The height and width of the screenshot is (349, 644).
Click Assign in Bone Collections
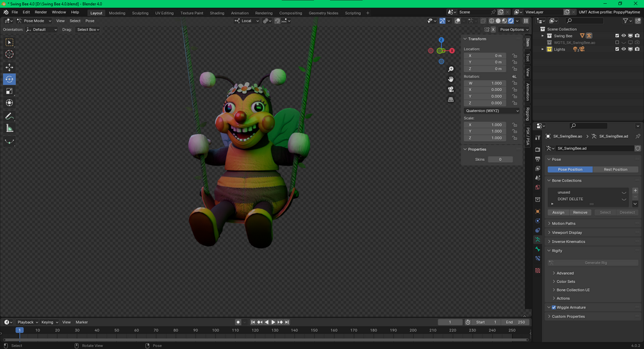click(x=557, y=212)
